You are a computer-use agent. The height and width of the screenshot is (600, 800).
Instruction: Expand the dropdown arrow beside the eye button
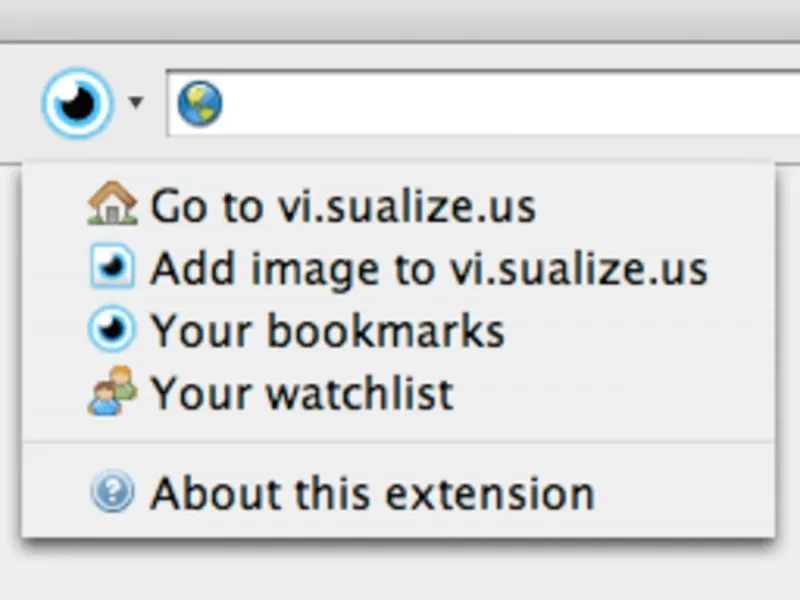tap(136, 103)
